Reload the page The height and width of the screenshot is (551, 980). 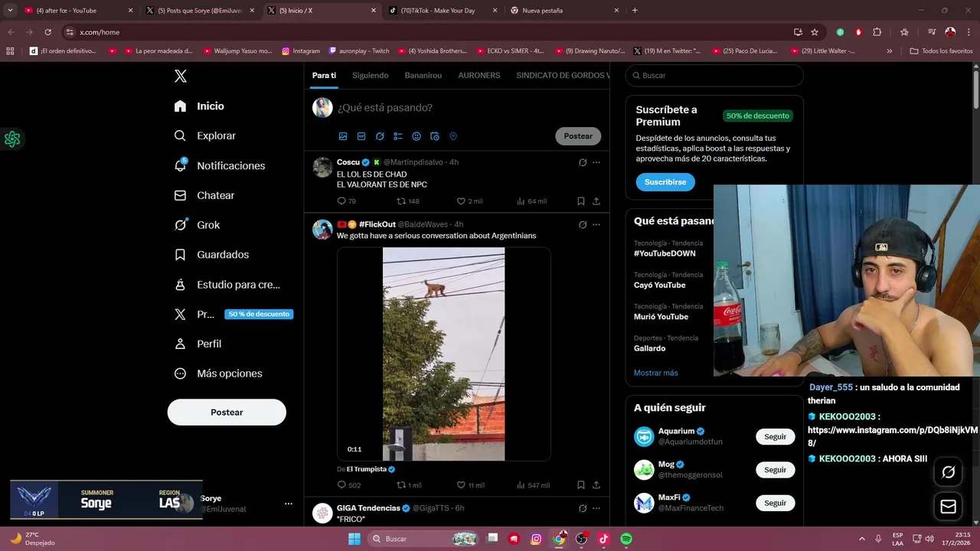pos(47,32)
